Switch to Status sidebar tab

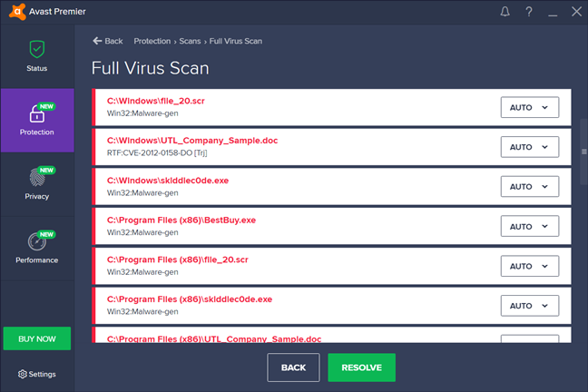tap(36, 56)
